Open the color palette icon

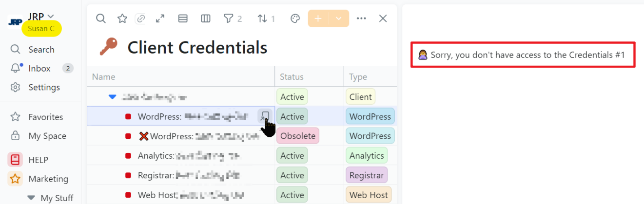295,19
